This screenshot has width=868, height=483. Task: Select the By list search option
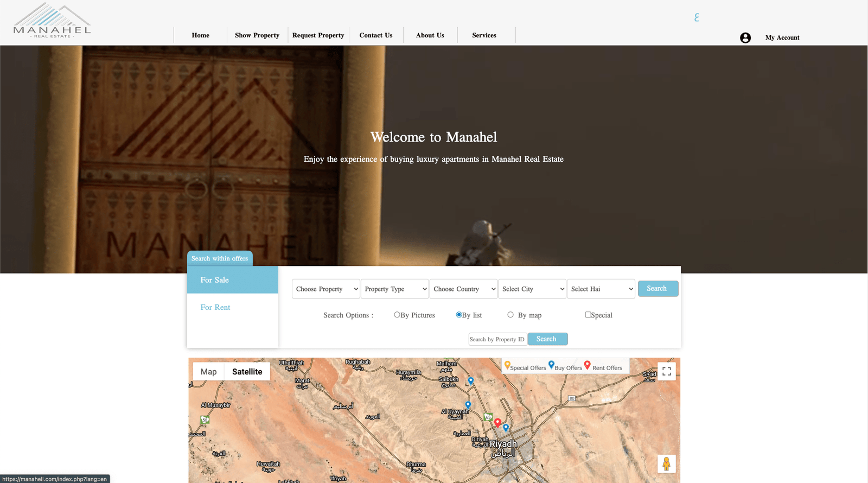tap(459, 315)
